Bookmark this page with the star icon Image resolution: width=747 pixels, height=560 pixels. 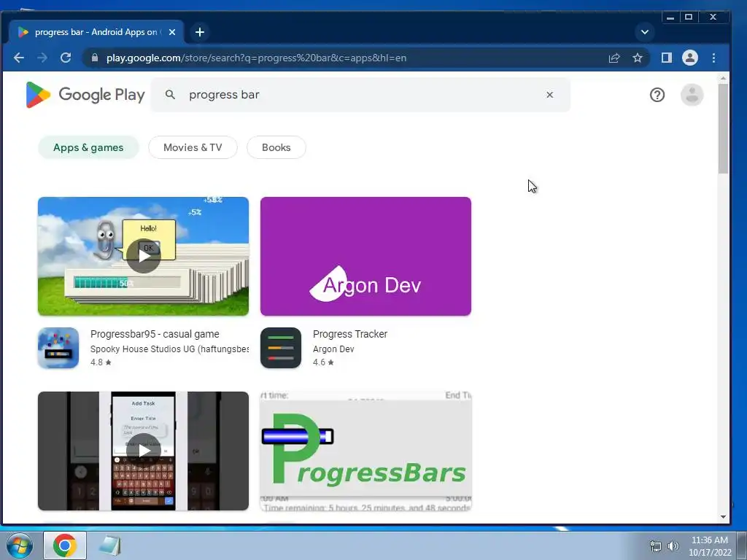pos(638,58)
